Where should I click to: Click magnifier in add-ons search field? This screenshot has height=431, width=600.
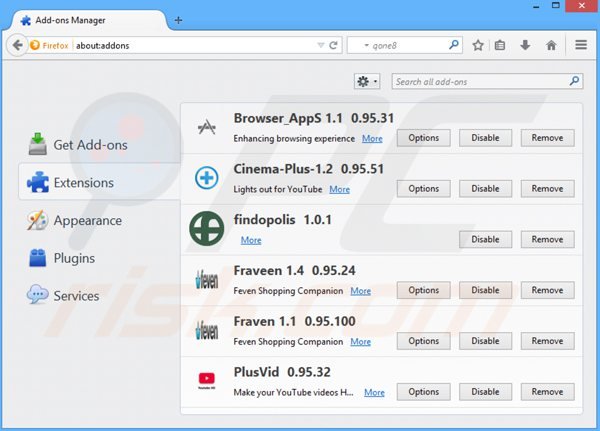tap(574, 81)
